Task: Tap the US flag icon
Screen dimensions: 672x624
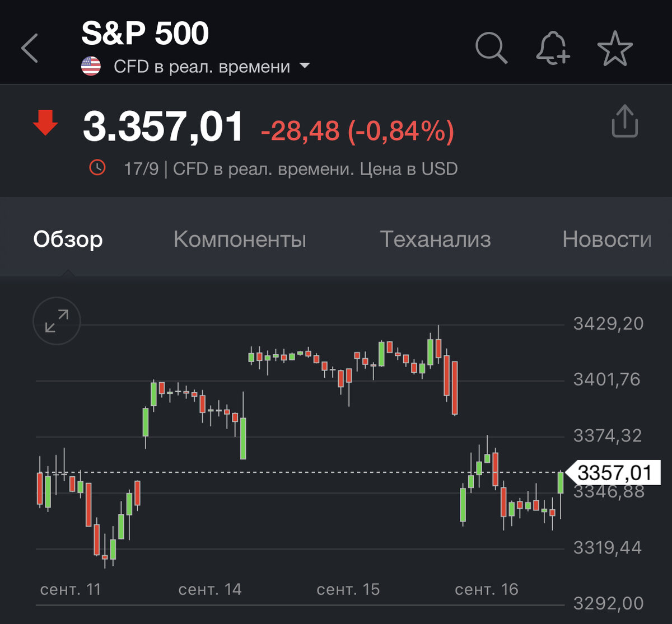Action: point(91,67)
